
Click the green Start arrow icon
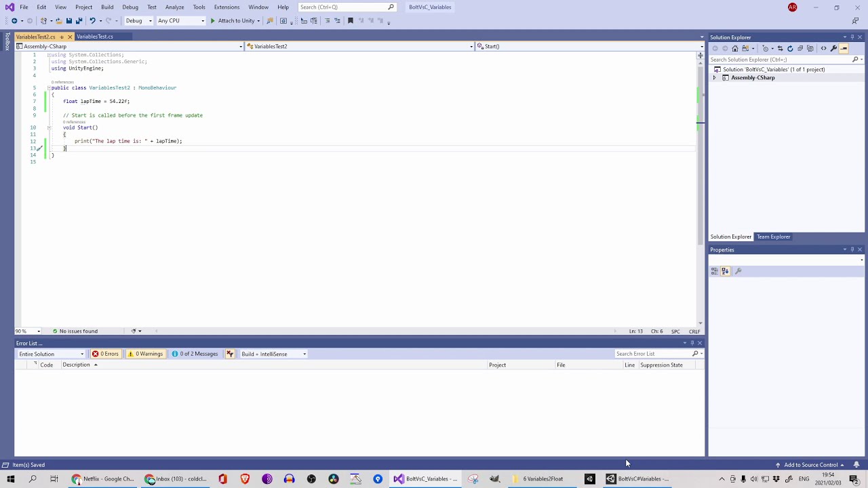pos(212,20)
